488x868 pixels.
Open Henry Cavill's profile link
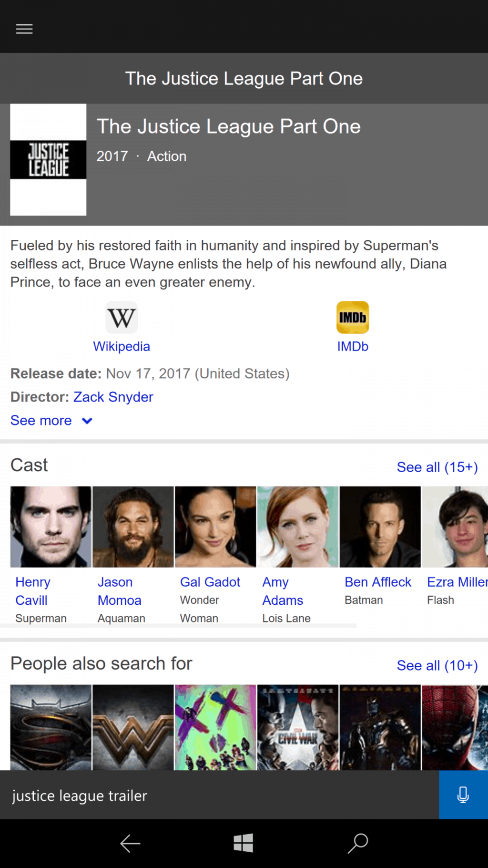click(32, 591)
